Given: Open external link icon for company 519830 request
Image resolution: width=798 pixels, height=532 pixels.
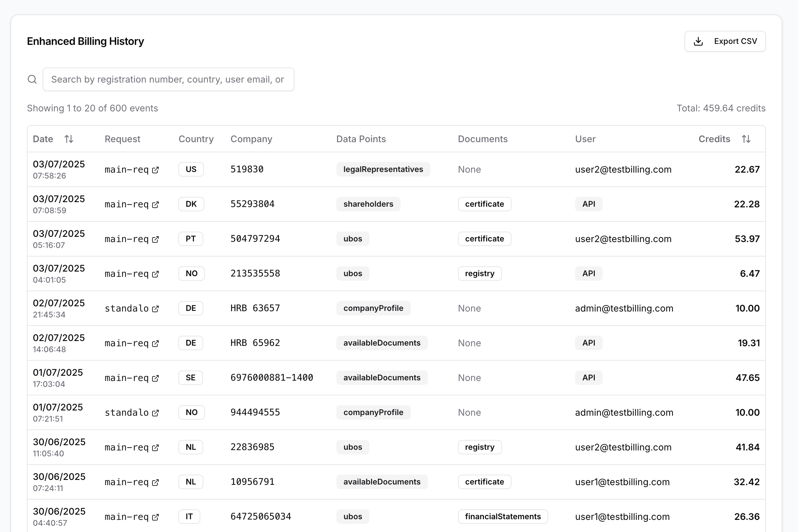Looking at the screenshot, I should click(x=155, y=170).
